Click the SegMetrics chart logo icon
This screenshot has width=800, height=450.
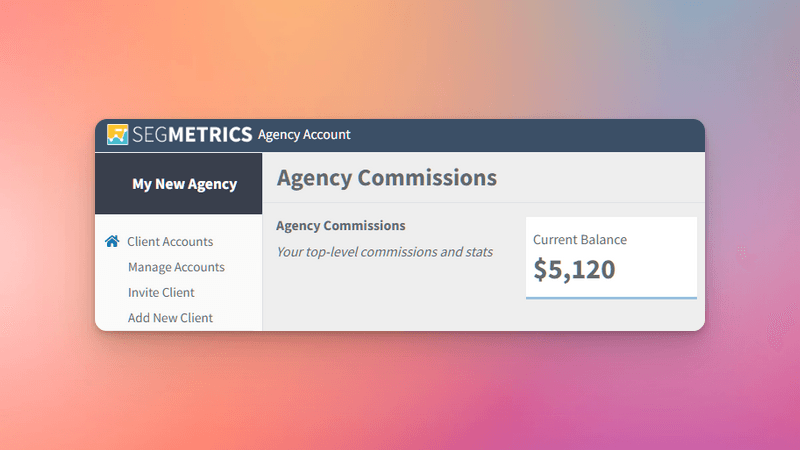point(117,135)
